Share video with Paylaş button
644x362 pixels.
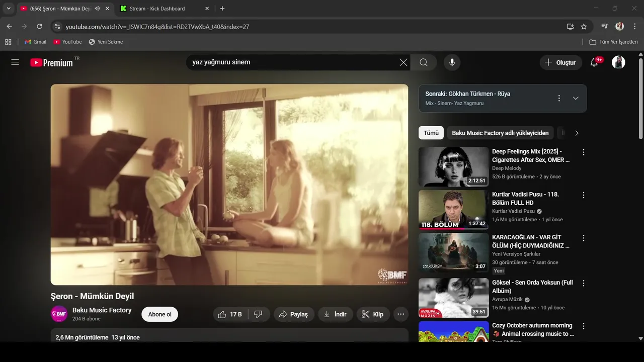(294, 314)
